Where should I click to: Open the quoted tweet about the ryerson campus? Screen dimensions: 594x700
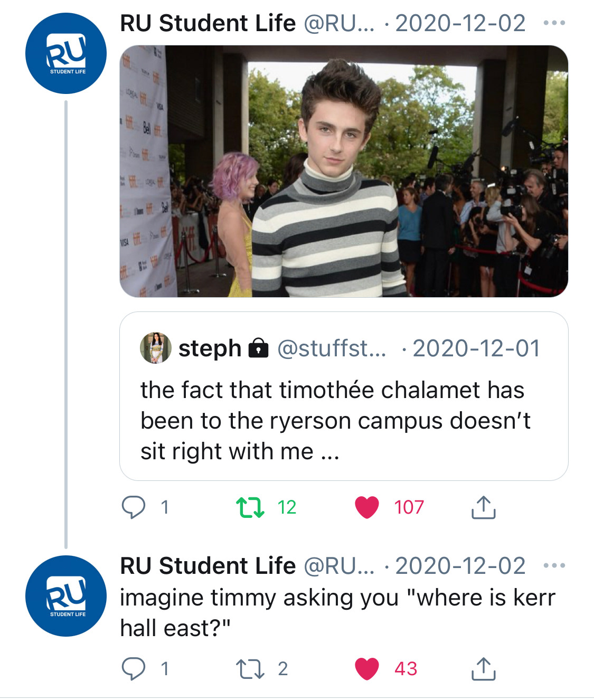click(x=335, y=421)
